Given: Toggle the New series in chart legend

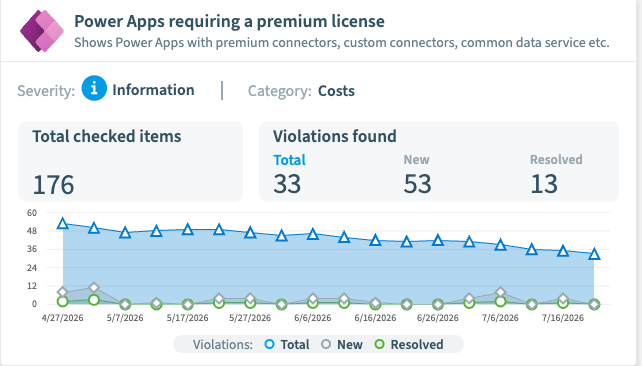Looking at the screenshot, I should (342, 344).
